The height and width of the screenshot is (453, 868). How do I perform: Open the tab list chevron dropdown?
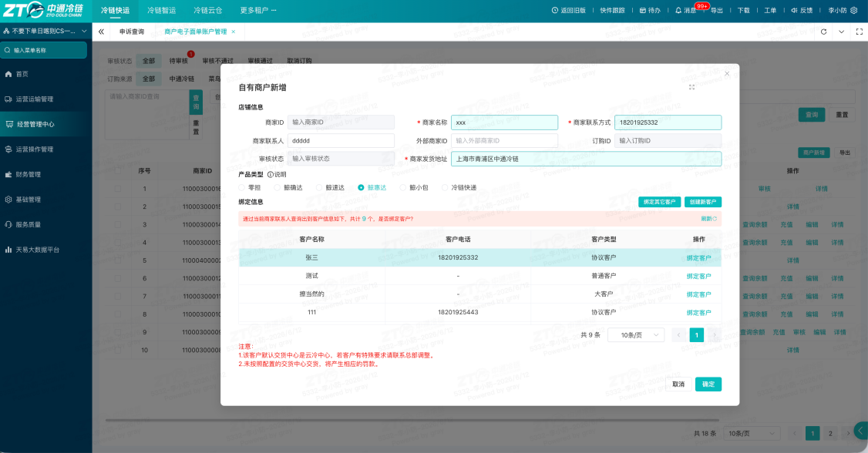[842, 32]
